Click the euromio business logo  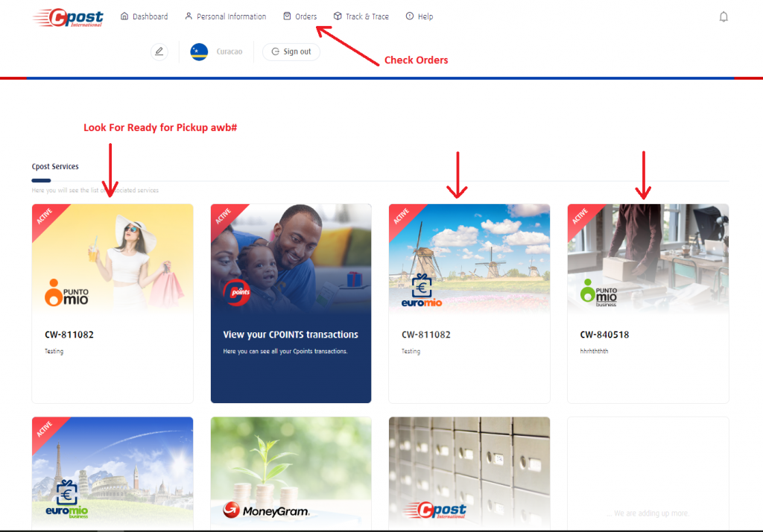point(66,499)
